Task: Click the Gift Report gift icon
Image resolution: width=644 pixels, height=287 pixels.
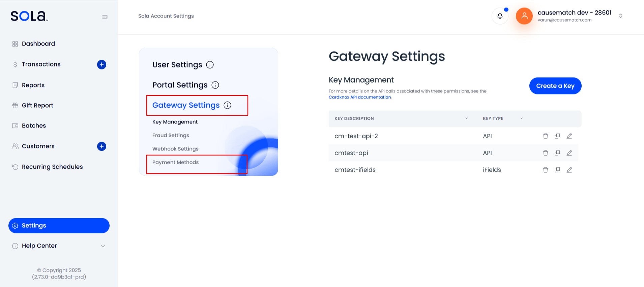Action: [15, 105]
